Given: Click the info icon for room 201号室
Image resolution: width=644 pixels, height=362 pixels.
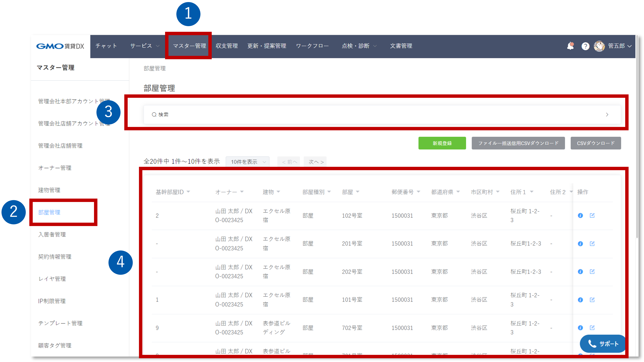Looking at the screenshot, I should coord(580,244).
